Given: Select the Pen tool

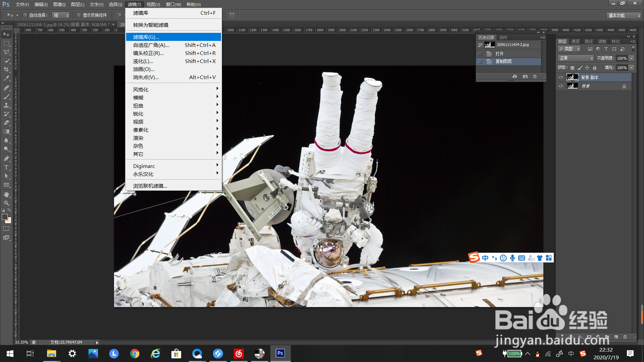Looking at the screenshot, I should click(x=6, y=159).
